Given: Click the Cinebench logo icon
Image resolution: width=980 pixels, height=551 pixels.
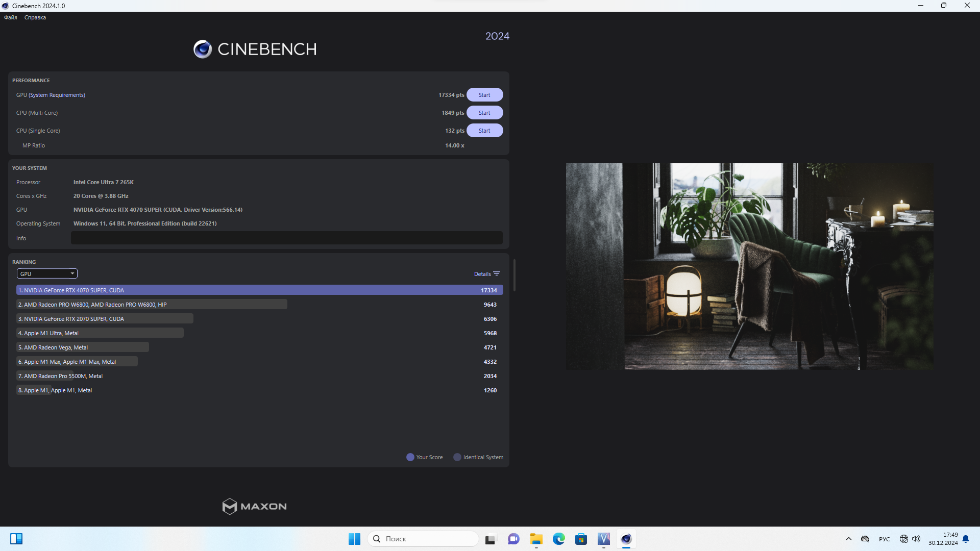Looking at the screenshot, I should click(203, 49).
